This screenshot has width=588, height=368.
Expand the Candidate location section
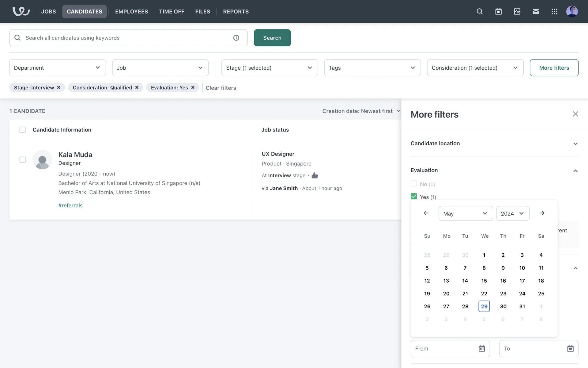click(x=494, y=144)
